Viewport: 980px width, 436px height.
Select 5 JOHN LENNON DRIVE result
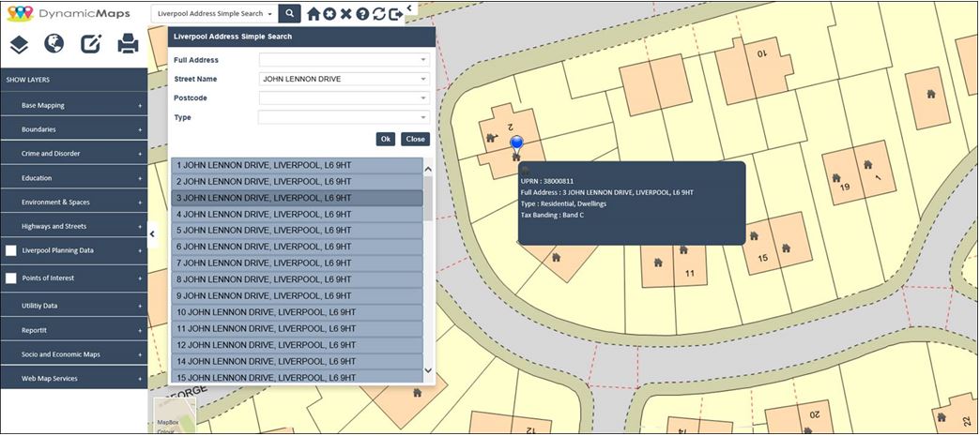(x=297, y=231)
